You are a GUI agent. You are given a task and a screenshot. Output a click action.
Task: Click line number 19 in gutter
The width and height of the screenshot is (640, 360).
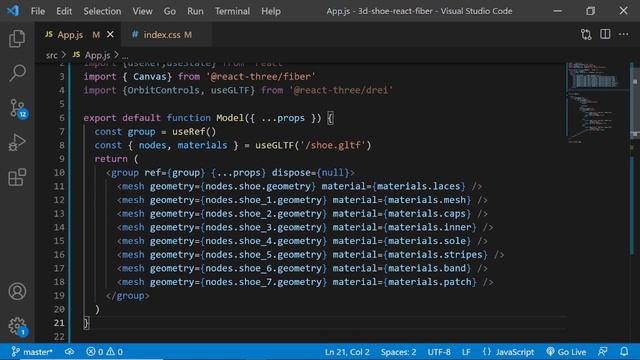click(59, 296)
